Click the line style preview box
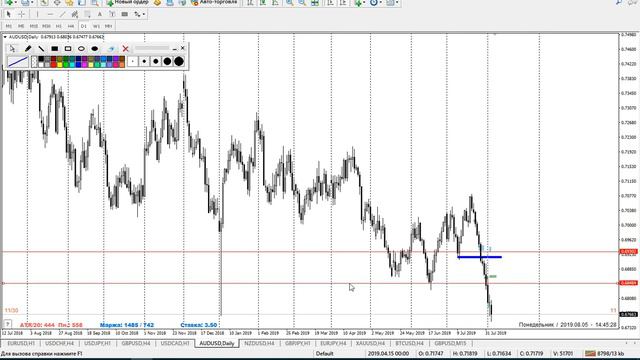Image resolution: width=640 pixels, height=360 pixels. coord(18,62)
